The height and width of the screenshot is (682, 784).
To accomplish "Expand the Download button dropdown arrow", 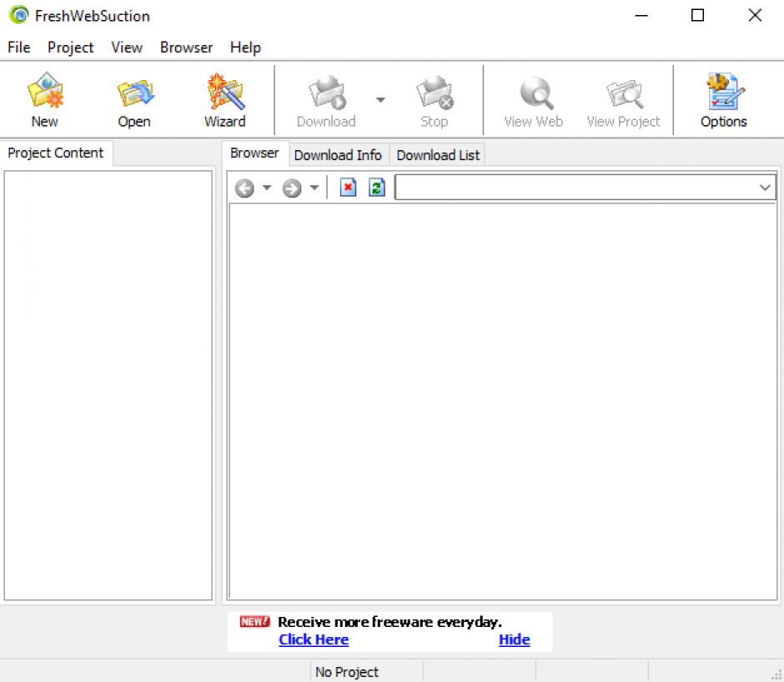I will pyautogui.click(x=380, y=99).
